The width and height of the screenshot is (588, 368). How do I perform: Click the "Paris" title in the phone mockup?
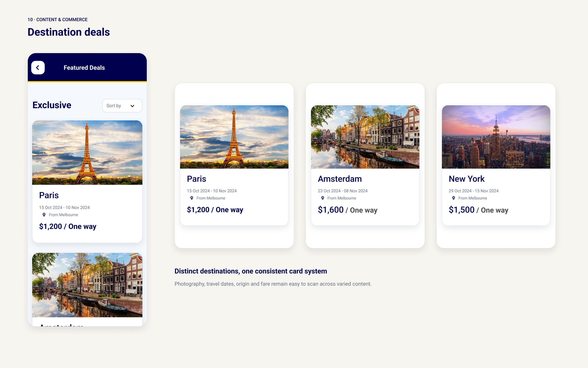(x=49, y=195)
